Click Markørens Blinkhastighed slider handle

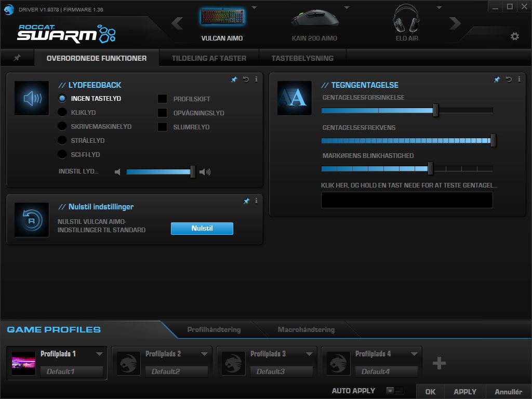[x=430, y=168]
